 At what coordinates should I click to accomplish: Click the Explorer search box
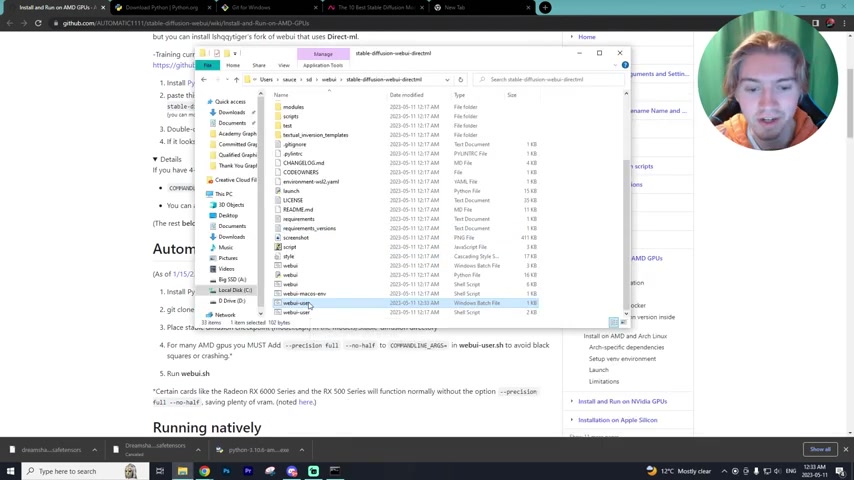pos(548,80)
